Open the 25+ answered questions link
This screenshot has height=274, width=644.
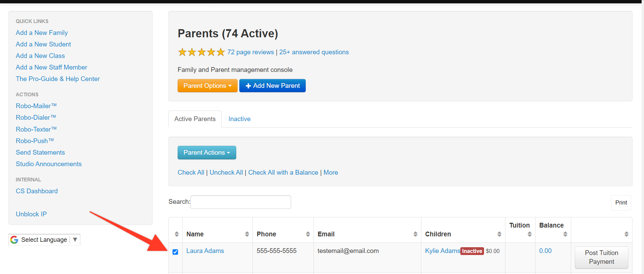(x=314, y=52)
